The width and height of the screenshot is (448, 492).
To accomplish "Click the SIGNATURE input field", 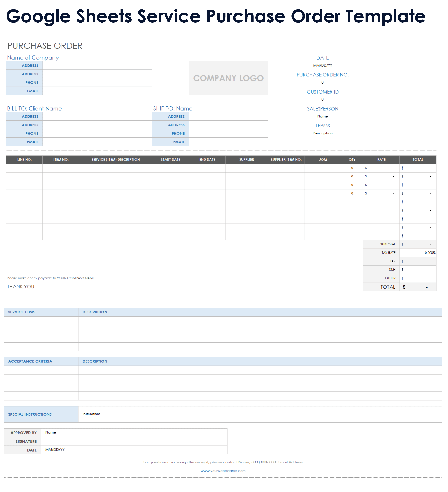I will click(134, 442).
